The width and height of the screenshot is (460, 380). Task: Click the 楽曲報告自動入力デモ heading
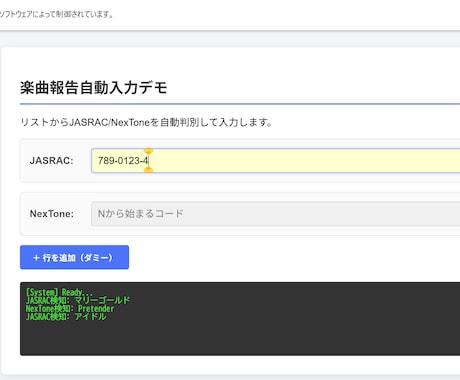point(94,88)
